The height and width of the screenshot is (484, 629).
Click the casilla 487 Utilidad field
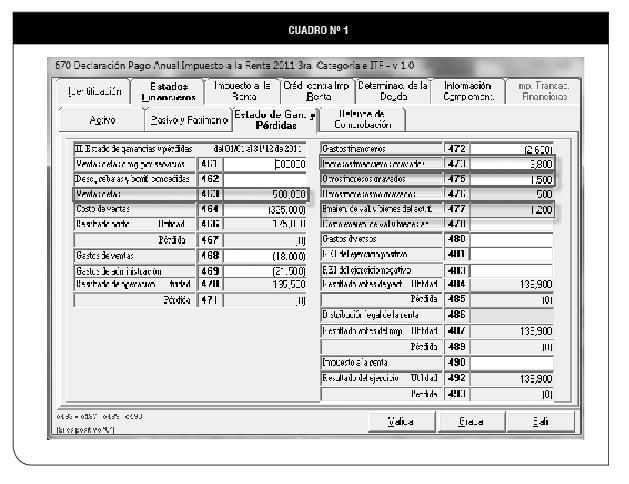511,331
